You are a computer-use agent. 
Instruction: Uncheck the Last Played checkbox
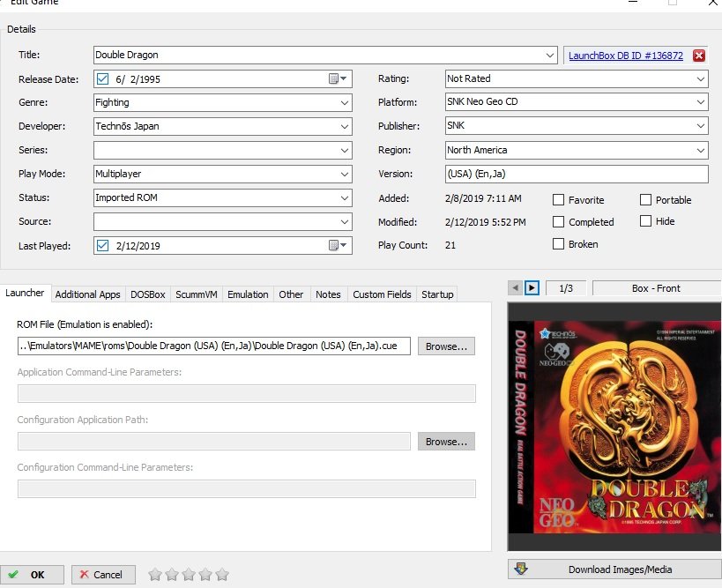point(102,245)
